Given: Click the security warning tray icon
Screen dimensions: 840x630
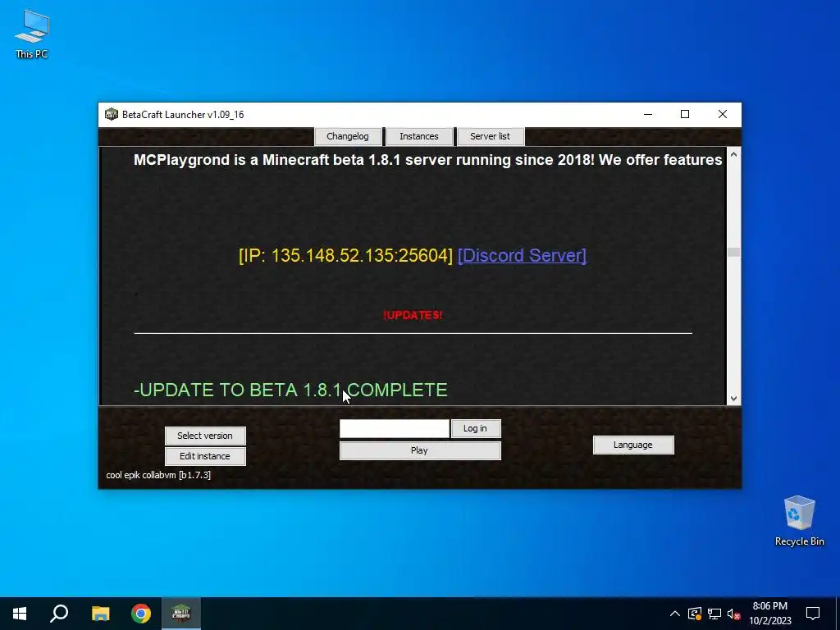Looking at the screenshot, I should 695,614.
